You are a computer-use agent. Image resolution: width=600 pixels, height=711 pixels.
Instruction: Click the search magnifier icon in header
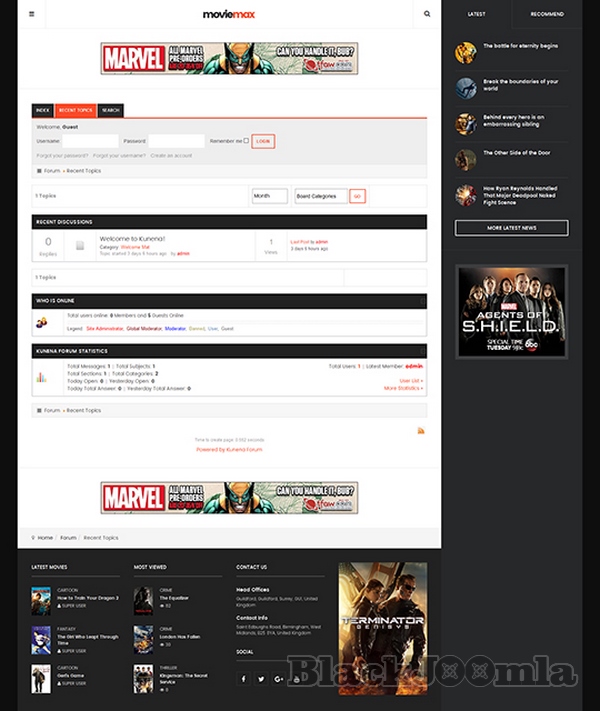(427, 14)
